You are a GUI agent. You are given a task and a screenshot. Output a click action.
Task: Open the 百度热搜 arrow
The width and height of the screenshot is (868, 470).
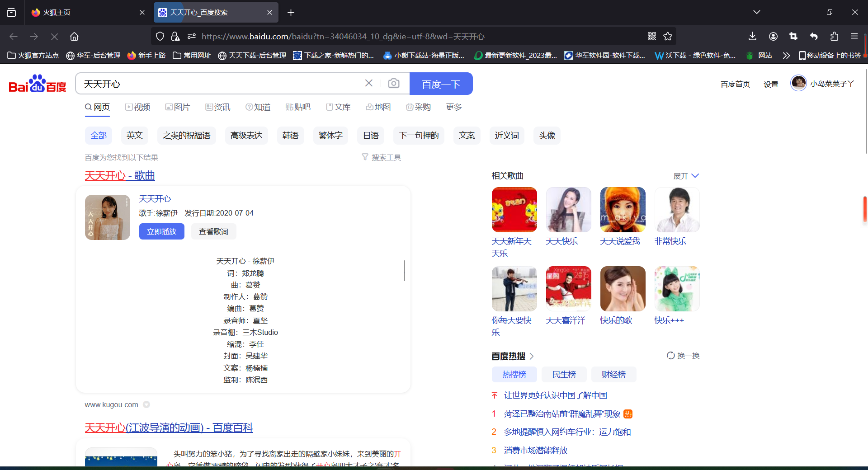pos(532,356)
